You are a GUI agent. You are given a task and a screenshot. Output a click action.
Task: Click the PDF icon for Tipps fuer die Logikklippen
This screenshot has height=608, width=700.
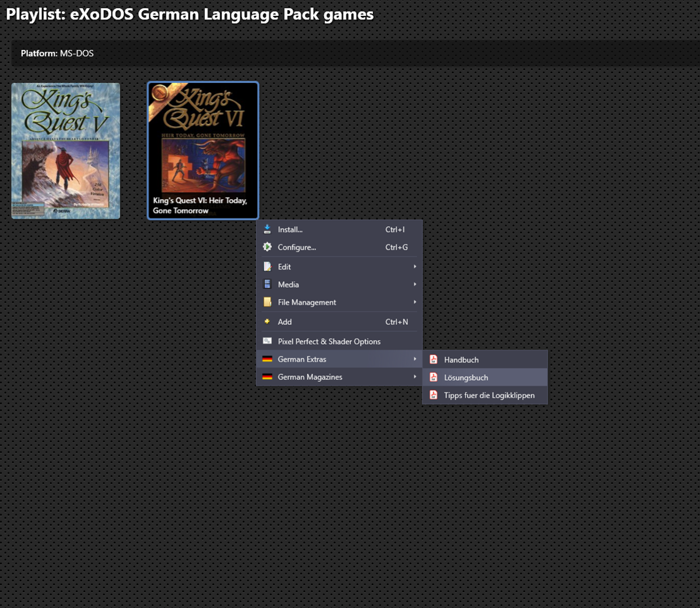[433, 395]
